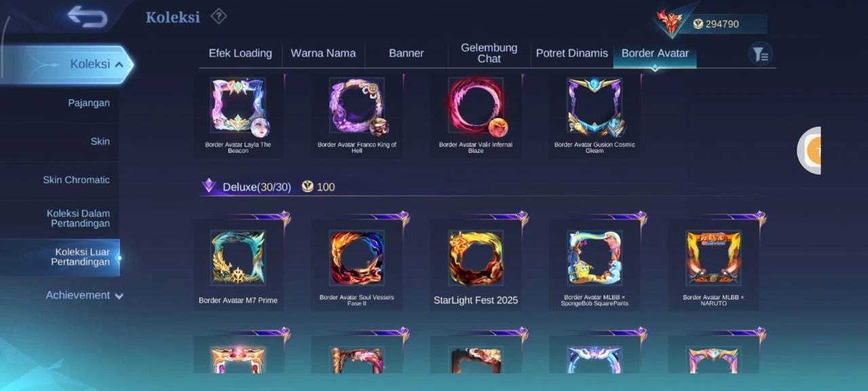Viewport: 868px width, 391px height.
Task: Tap the coin icon next to 100
Action: [x=308, y=187]
